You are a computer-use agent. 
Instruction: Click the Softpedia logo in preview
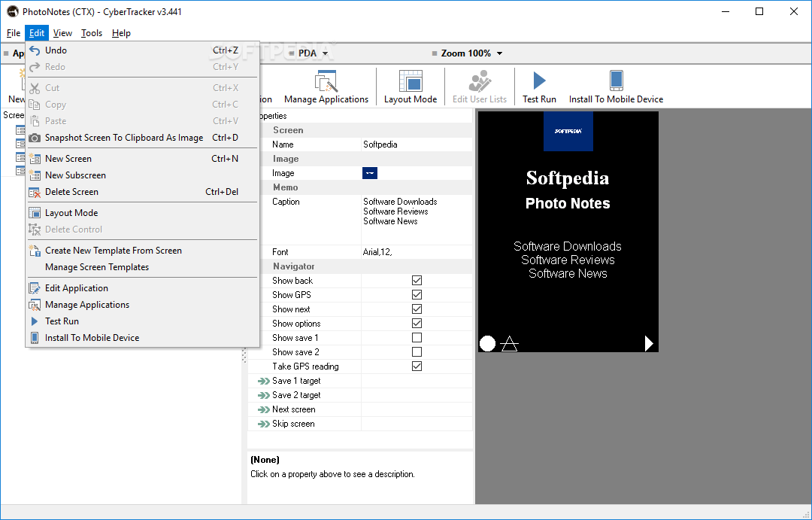(x=568, y=131)
